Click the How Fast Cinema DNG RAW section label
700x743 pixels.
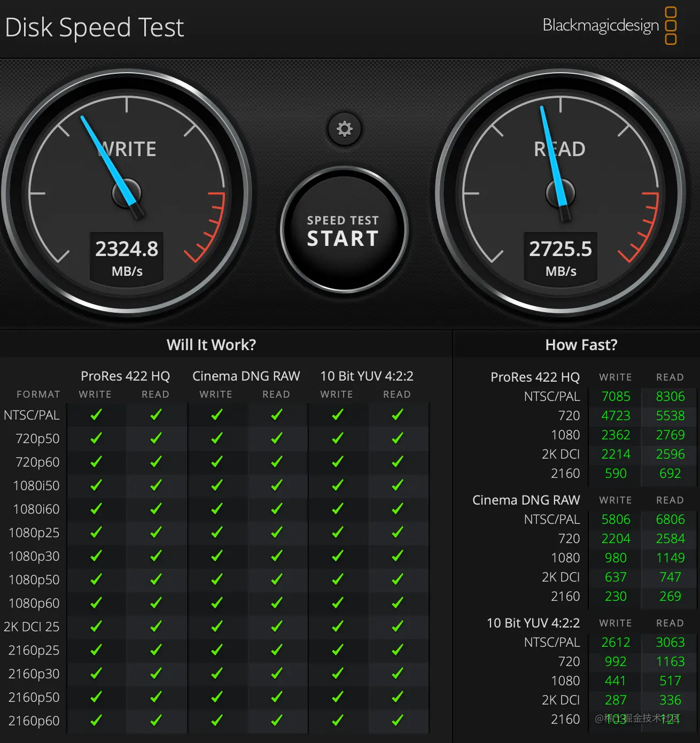click(x=526, y=500)
